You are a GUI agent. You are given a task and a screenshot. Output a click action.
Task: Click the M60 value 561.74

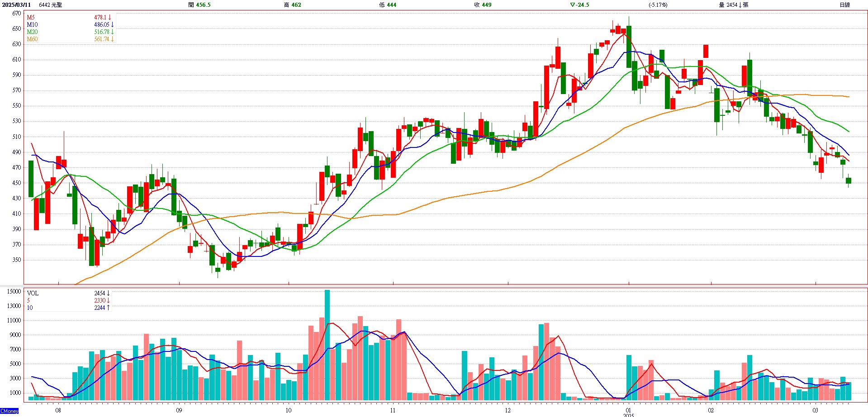[x=104, y=39]
